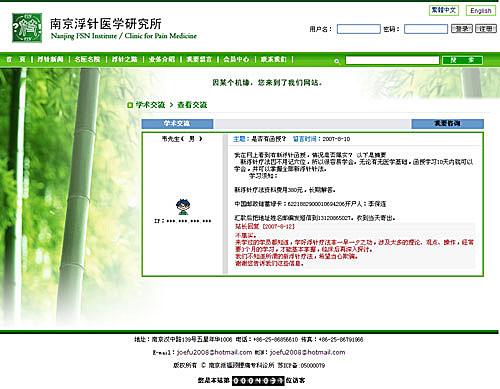The width and height of the screenshot is (500, 389).
Task: Open the 我要留言 message menu item
Action: click(199, 59)
